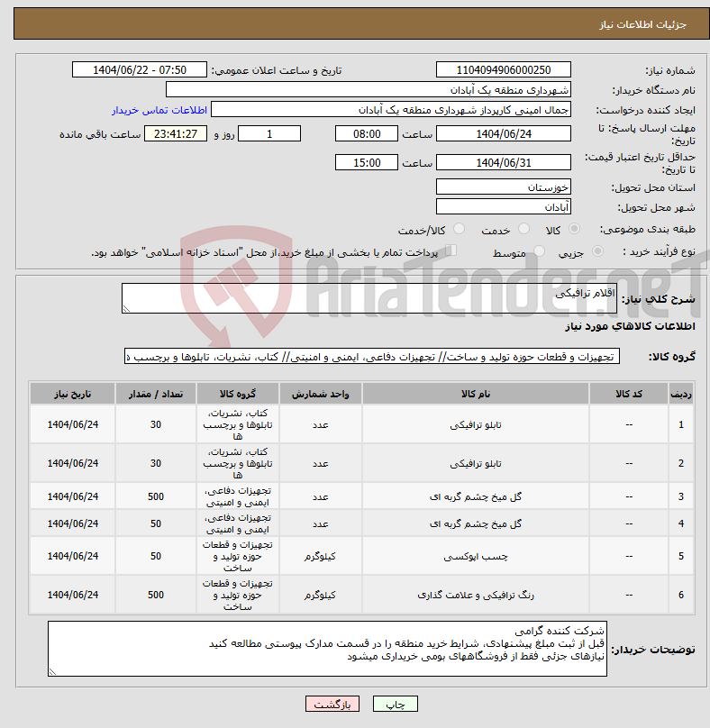Screen dimensions: 710x728
Task: Click گل میخ چشم گربه ای in row 4
Action: click(x=476, y=523)
